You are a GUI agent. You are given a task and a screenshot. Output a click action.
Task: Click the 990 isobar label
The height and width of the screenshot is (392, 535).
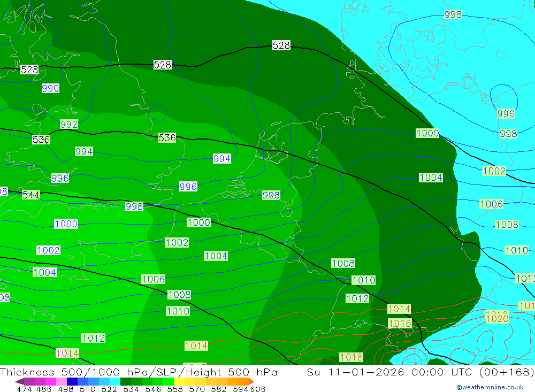point(50,89)
